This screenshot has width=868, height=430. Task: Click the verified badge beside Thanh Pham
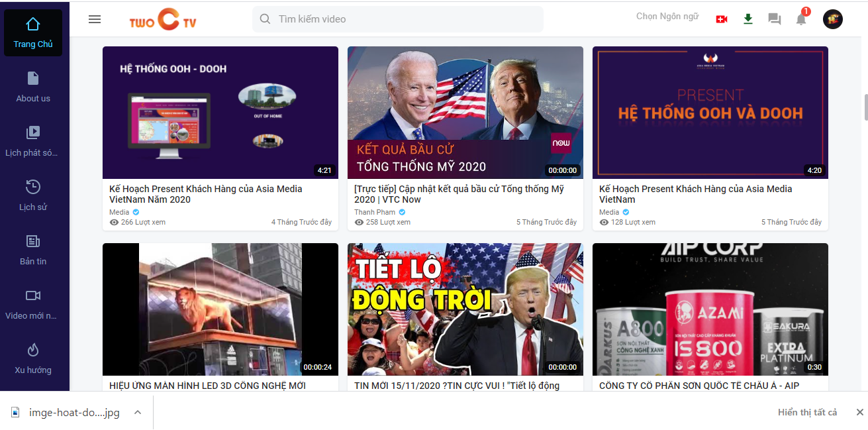402,212
